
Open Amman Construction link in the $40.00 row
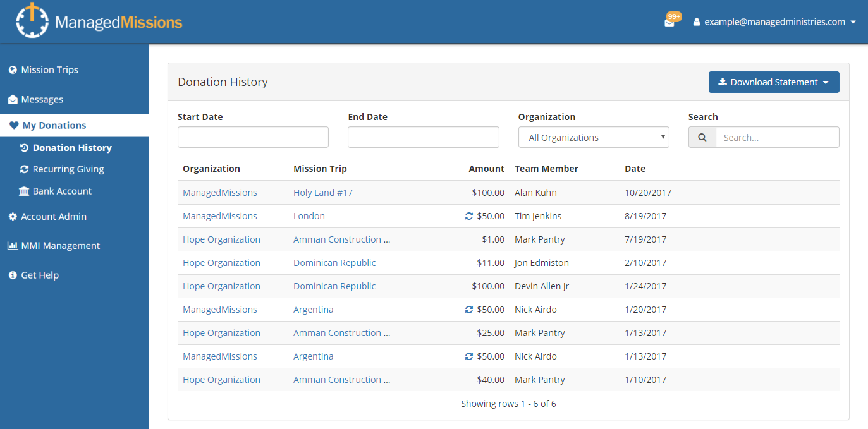click(x=342, y=380)
